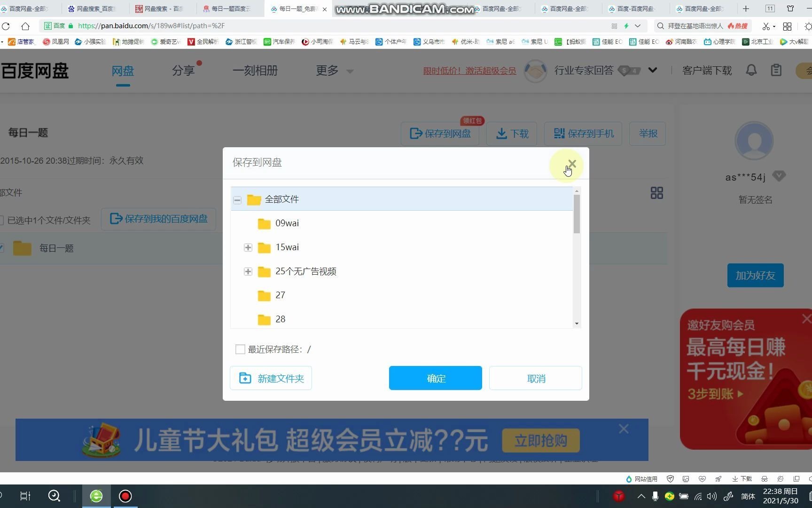Viewport: 812px width, 508px height.
Task: Click the Baidu Netdisk logo
Action: [35, 70]
